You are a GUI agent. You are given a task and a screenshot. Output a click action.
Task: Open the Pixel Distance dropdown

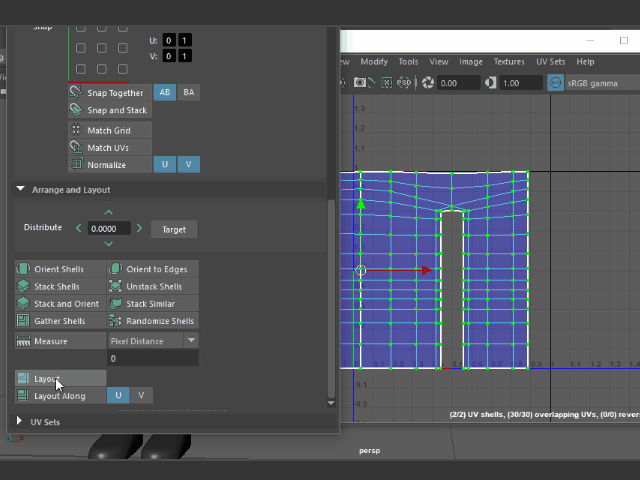tap(153, 340)
